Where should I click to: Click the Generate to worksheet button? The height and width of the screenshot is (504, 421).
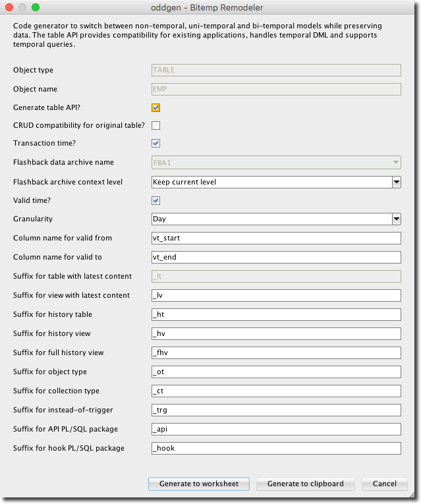pyautogui.click(x=199, y=484)
